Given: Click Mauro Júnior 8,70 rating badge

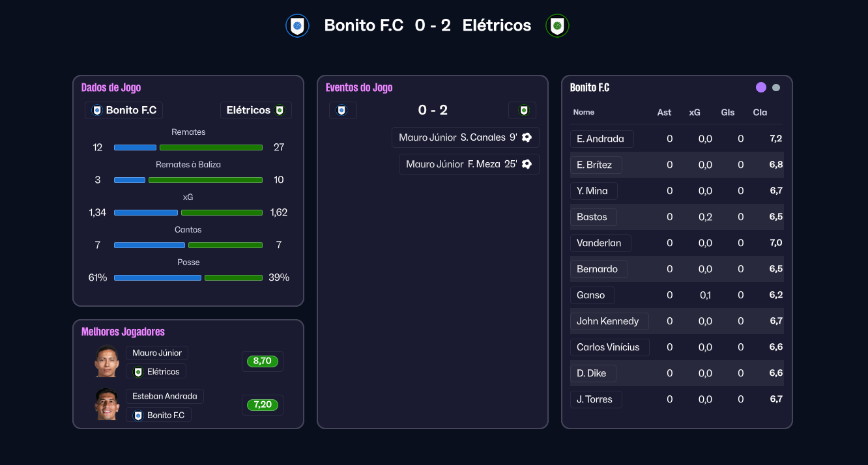Looking at the screenshot, I should click(x=262, y=361).
